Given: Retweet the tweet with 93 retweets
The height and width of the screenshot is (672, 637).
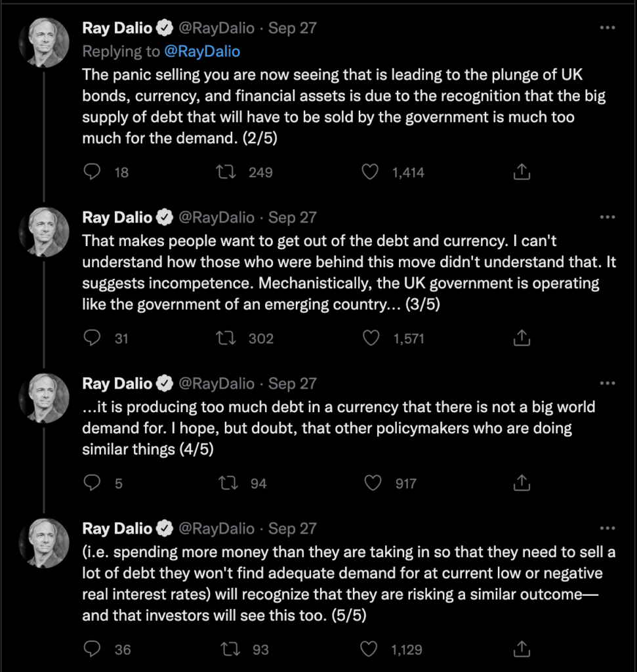Looking at the screenshot, I should 230,649.
